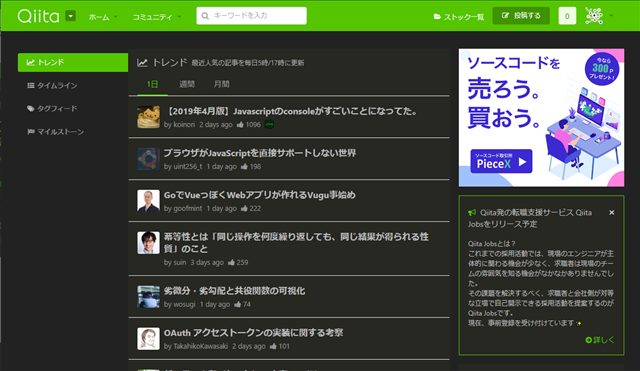Select トレンド in the sidebar
The image size is (640, 371).
(73, 62)
